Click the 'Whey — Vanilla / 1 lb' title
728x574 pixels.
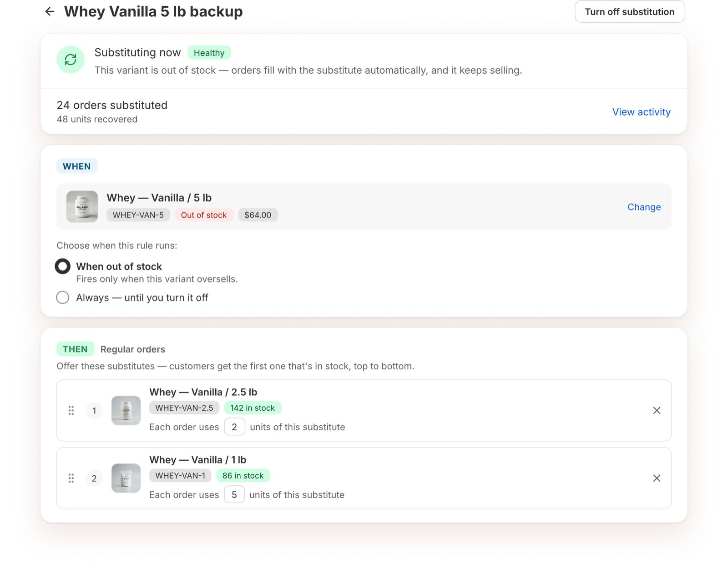tap(198, 460)
